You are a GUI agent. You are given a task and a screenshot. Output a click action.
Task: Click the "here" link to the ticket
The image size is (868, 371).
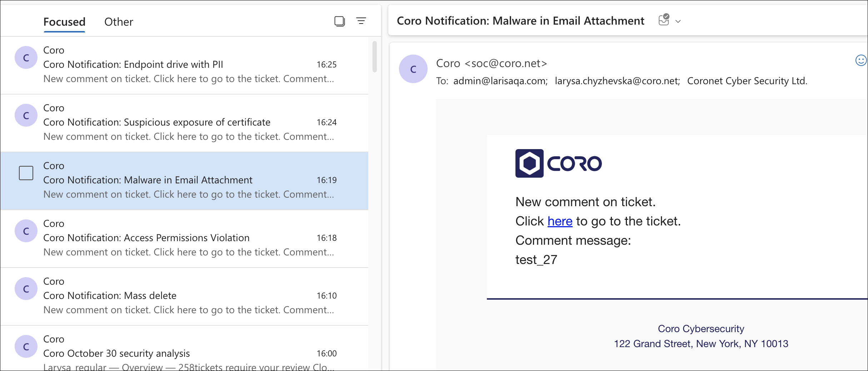tap(560, 222)
